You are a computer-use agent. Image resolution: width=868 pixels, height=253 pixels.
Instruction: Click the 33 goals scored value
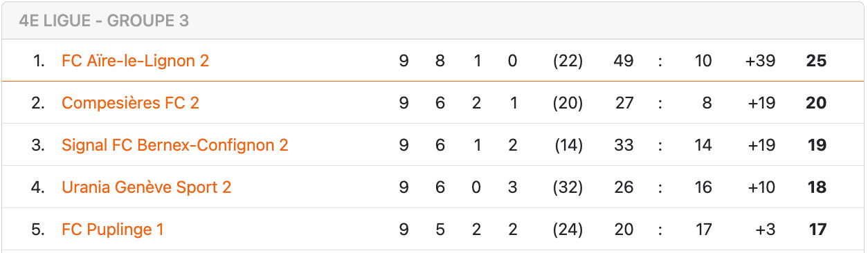pyautogui.click(x=624, y=145)
